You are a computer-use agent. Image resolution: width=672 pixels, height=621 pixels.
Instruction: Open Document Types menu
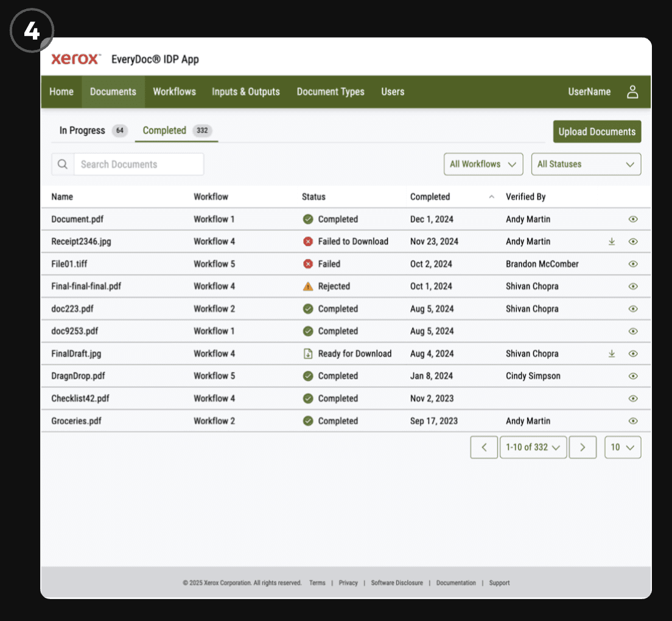click(331, 92)
